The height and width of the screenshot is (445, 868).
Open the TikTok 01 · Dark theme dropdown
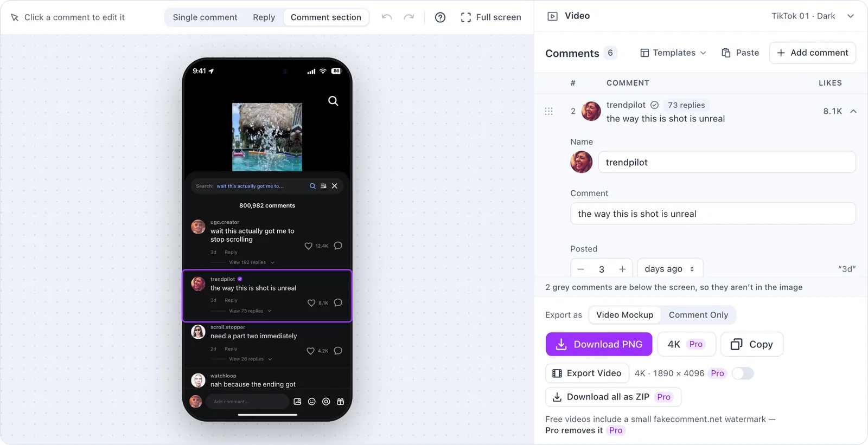[813, 16]
